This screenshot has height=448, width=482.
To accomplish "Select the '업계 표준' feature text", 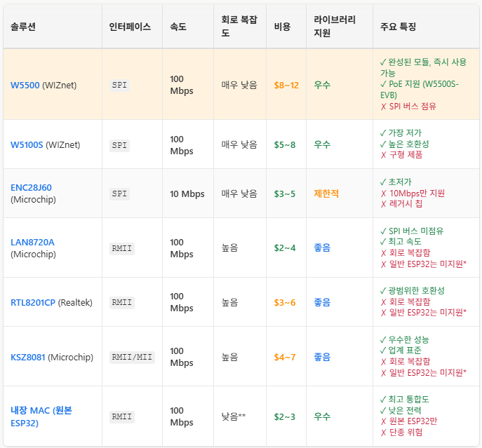I will [x=405, y=351].
